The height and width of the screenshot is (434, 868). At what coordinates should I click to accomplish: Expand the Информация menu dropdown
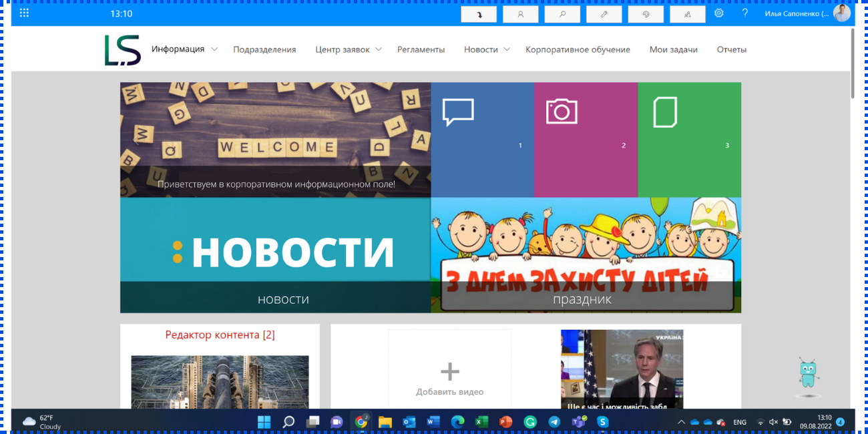coord(214,49)
